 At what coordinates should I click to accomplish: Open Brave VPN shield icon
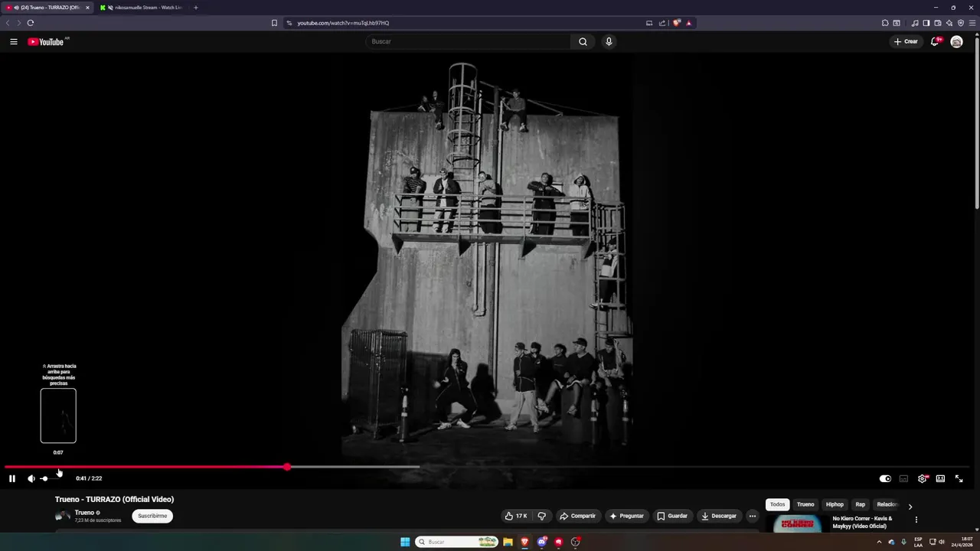point(961,23)
